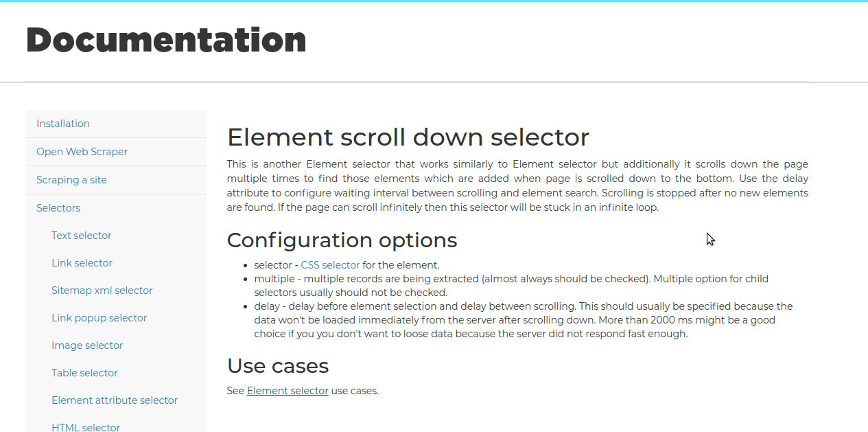
Task: Click the Element scroll down selector heading
Action: coord(408,137)
